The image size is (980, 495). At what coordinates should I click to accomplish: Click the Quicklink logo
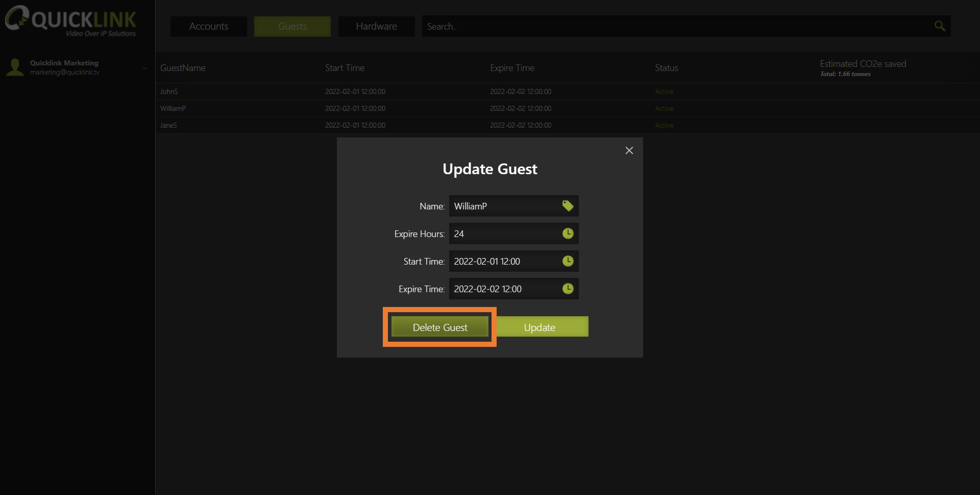tap(70, 21)
